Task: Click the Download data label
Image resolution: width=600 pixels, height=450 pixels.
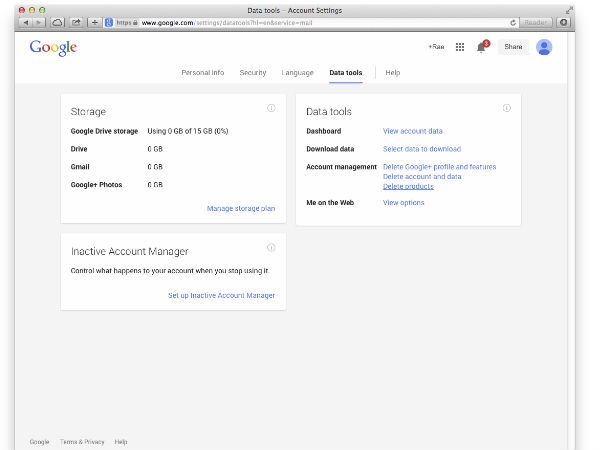Action: point(330,149)
